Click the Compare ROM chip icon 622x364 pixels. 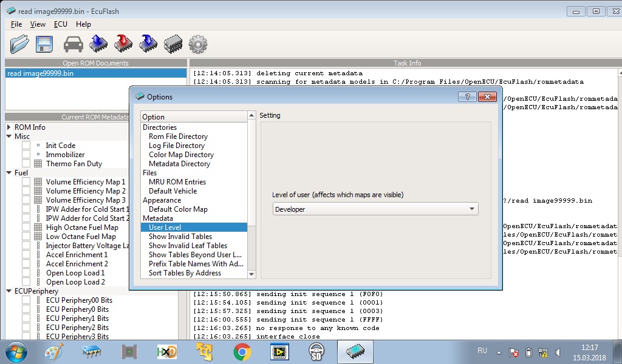tap(173, 44)
